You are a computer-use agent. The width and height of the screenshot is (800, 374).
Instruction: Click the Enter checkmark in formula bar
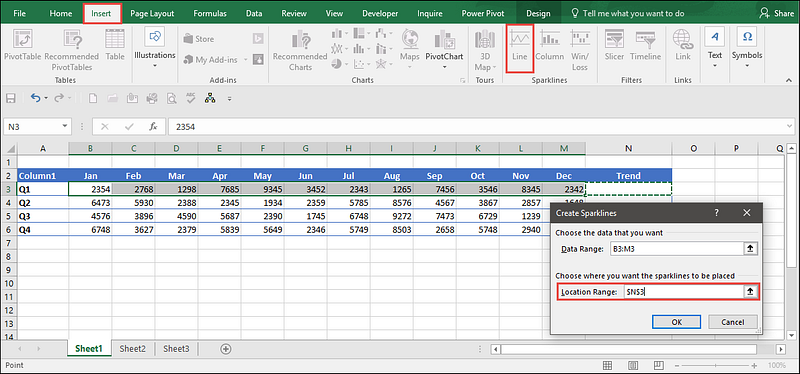tap(129, 127)
